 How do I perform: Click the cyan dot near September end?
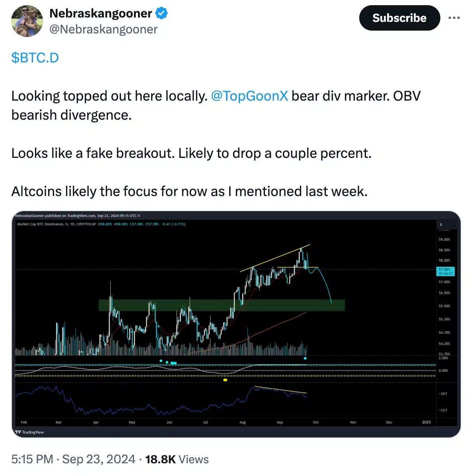(305, 359)
